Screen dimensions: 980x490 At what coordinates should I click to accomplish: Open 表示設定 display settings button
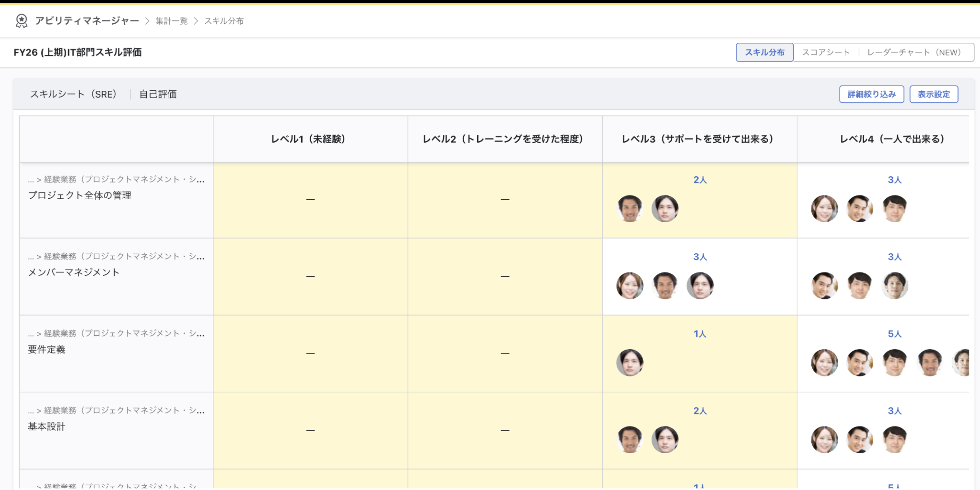click(934, 94)
